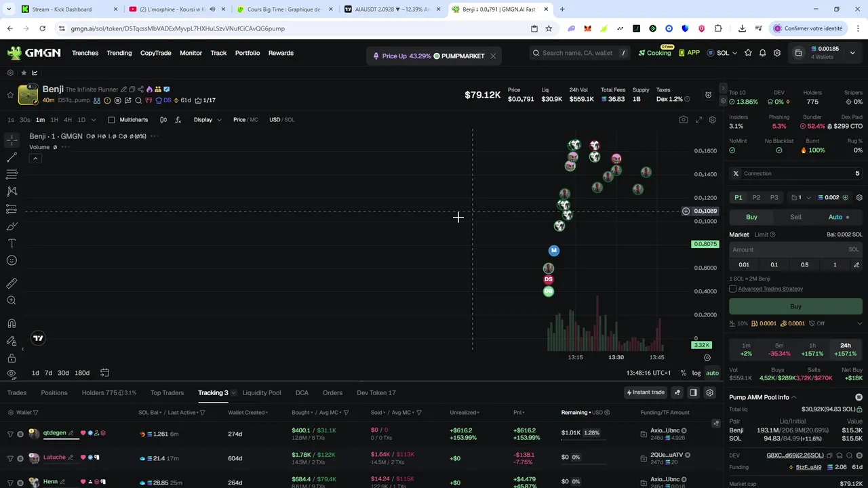
Task: Toggle log scale on the chart
Action: point(696,373)
